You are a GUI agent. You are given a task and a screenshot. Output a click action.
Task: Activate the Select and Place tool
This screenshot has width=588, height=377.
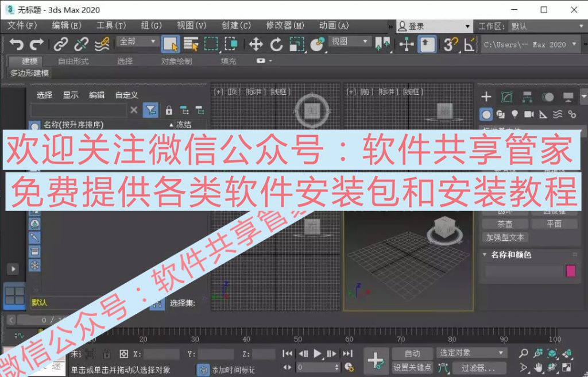point(317,44)
